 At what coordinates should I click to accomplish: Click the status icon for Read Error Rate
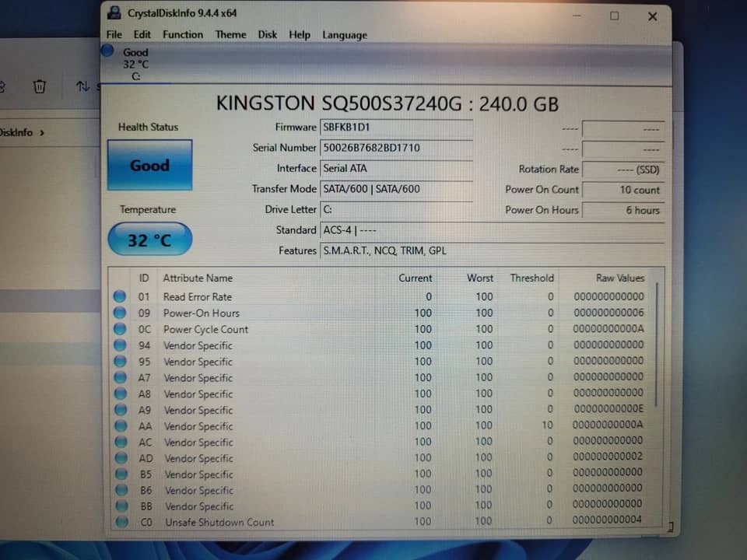pyautogui.click(x=120, y=296)
